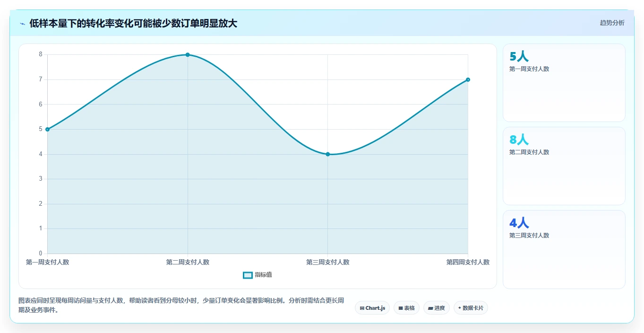Click x-axis label 第三周支付人数
Viewport: 644px width, 333px height.
[x=328, y=262]
